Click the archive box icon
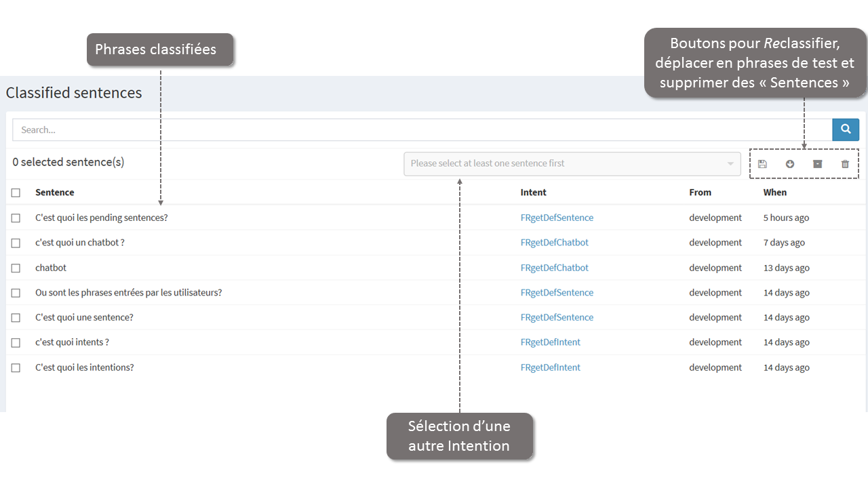 [817, 164]
